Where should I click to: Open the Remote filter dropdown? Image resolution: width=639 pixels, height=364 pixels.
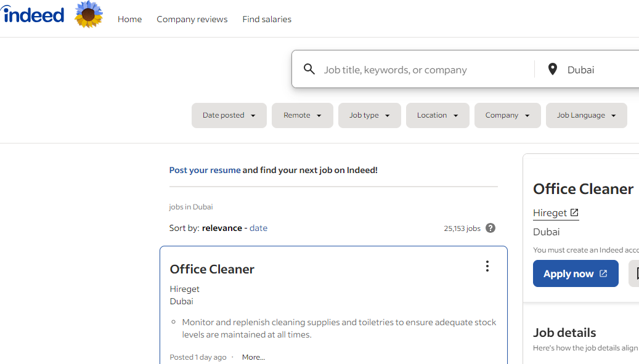pos(302,115)
